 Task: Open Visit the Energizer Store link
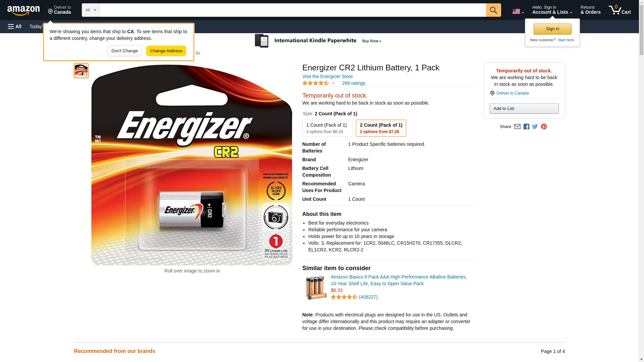[327, 76]
